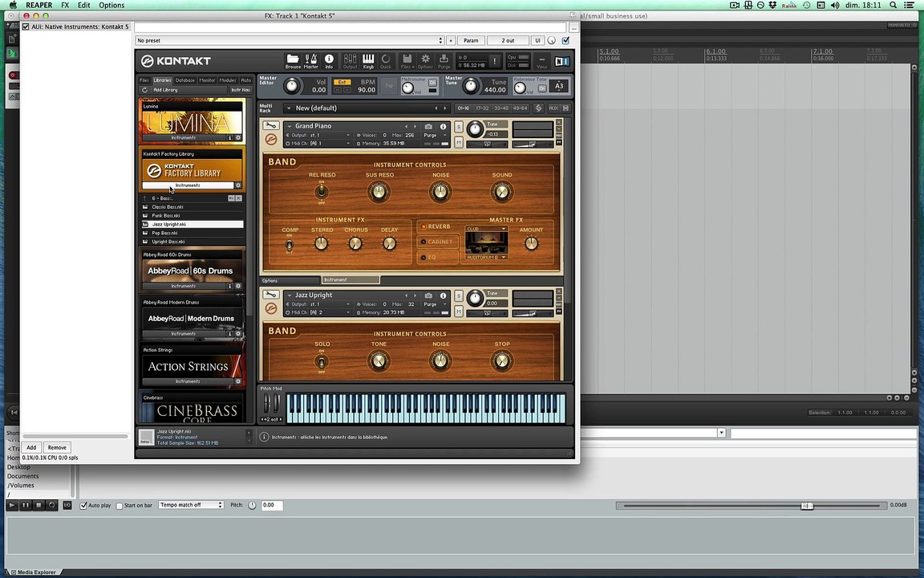Click the Instr Nav button

[241, 90]
